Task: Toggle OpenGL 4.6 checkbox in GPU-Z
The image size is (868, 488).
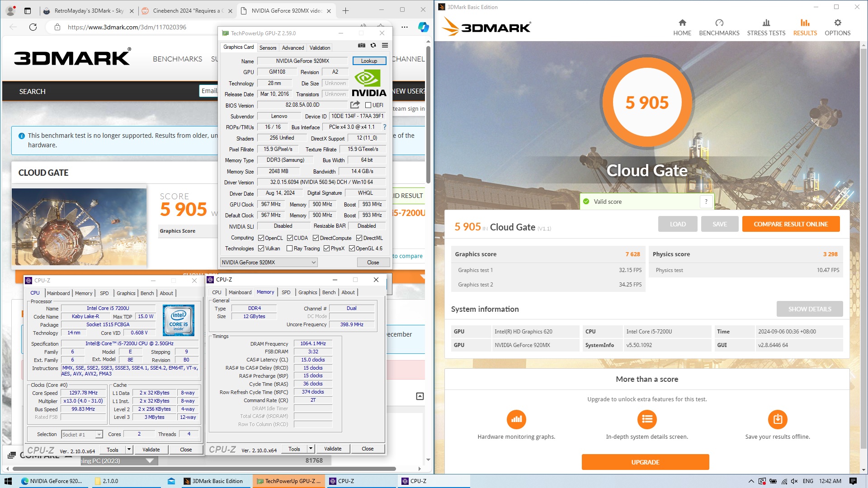Action: (x=352, y=249)
